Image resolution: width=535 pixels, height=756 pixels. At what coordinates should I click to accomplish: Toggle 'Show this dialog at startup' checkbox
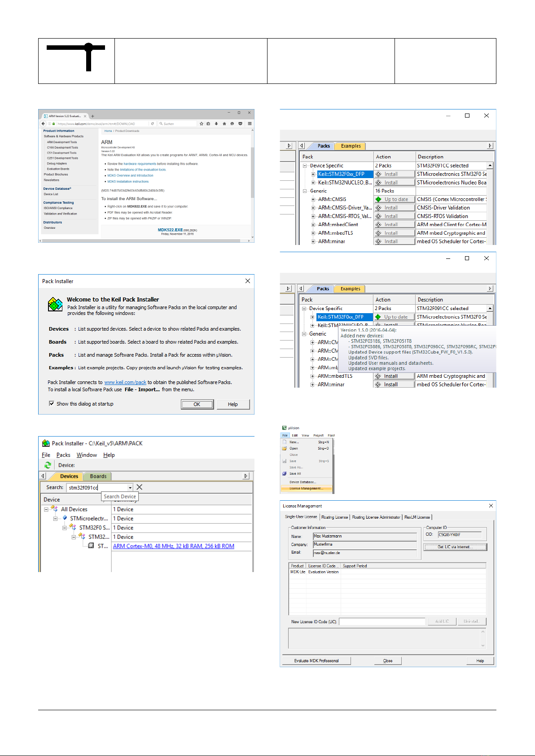point(52,404)
